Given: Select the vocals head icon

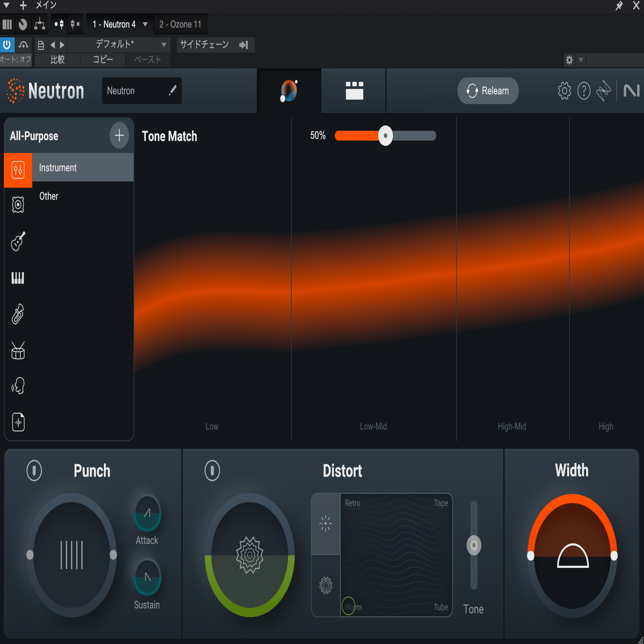Looking at the screenshot, I should coord(18,386).
